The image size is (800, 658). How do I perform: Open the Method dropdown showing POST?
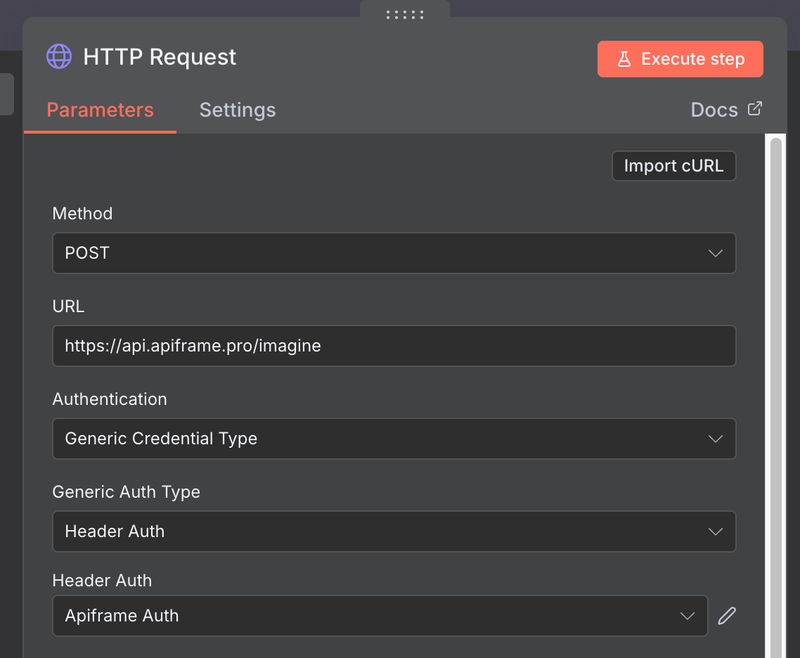coord(394,253)
